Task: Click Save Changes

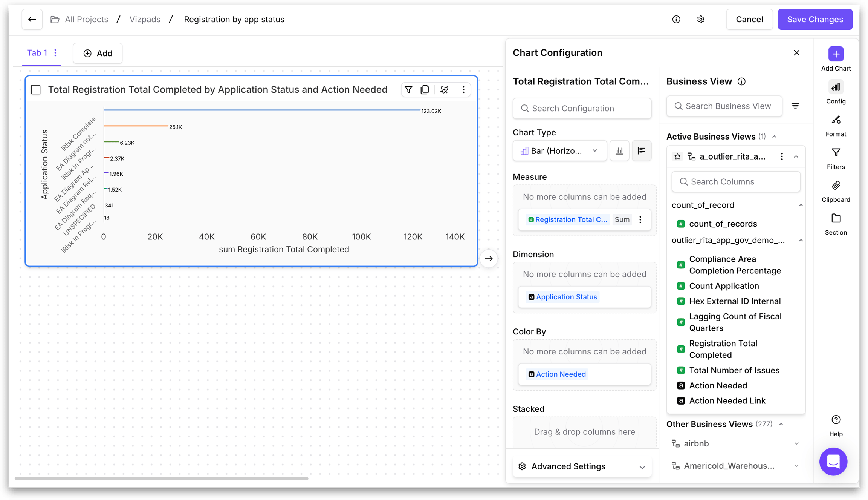Action: [815, 19]
